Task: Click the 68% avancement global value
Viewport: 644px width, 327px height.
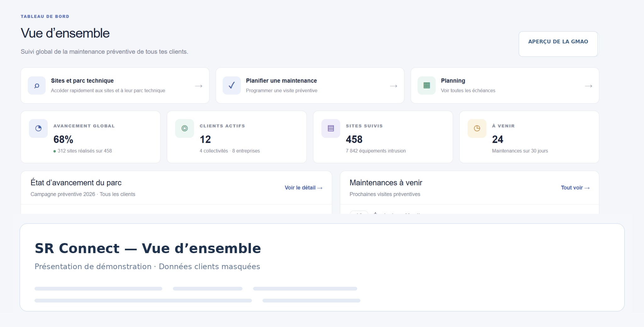Action: pyautogui.click(x=63, y=139)
